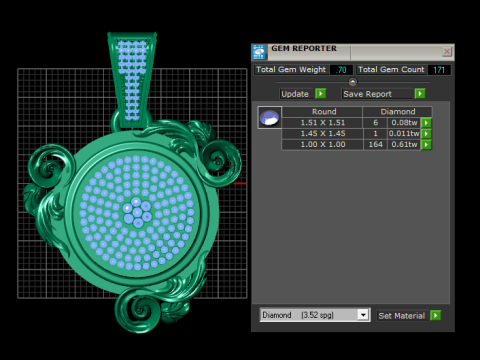The image size is (480, 360).
Task: Click the 0.61tw weight cell
Action: tap(404, 145)
